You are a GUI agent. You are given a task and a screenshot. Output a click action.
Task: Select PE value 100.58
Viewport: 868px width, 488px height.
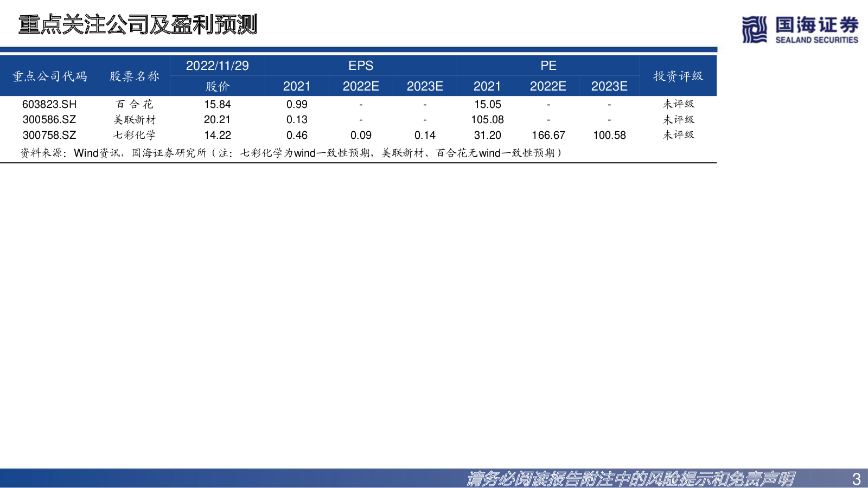tap(609, 135)
